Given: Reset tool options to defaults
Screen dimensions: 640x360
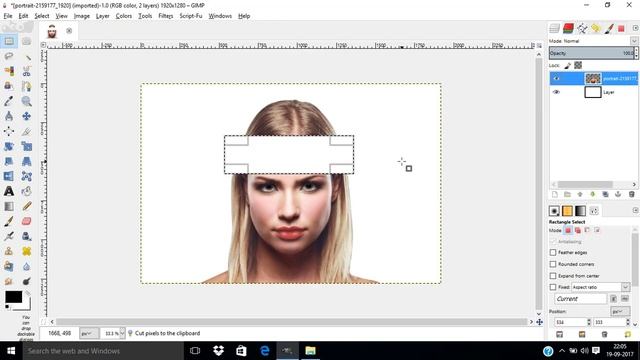Looking at the screenshot, I should point(627,334).
